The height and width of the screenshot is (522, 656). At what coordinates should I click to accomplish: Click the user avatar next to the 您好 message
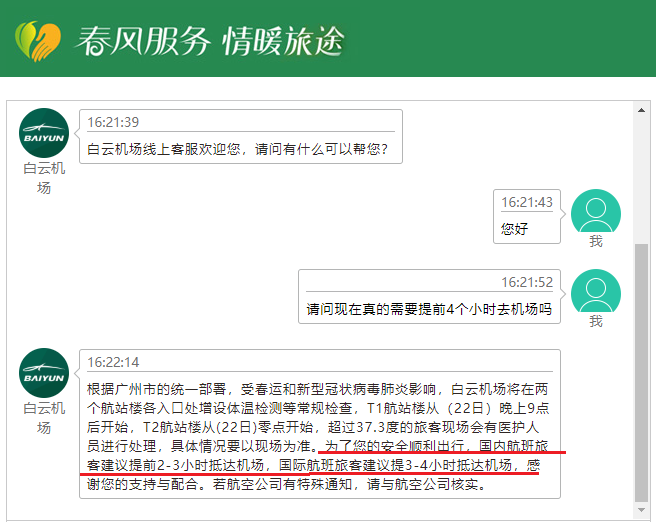[596, 211]
